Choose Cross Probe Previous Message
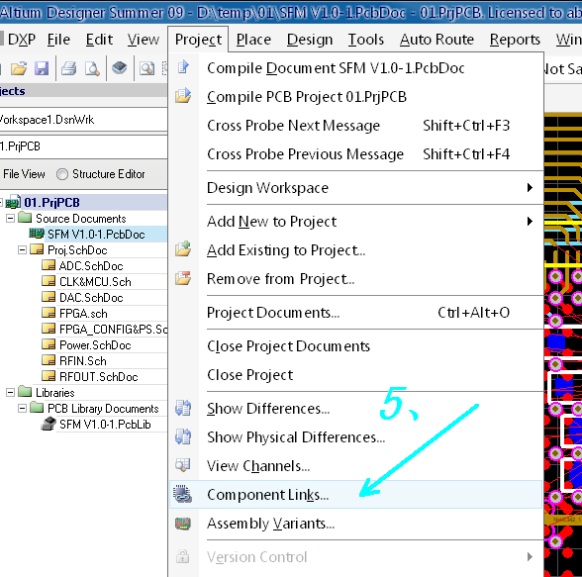The height and width of the screenshot is (577, 582). pyautogui.click(x=357, y=154)
